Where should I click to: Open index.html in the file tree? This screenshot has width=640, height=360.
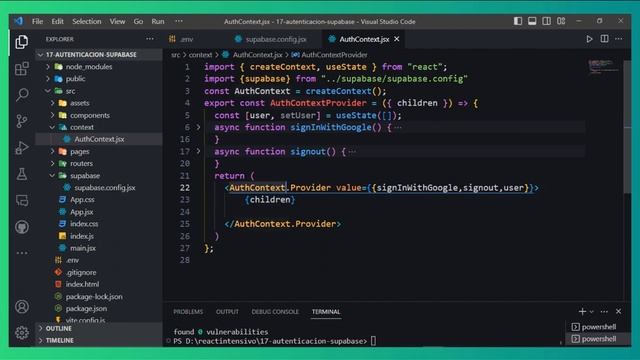82,284
